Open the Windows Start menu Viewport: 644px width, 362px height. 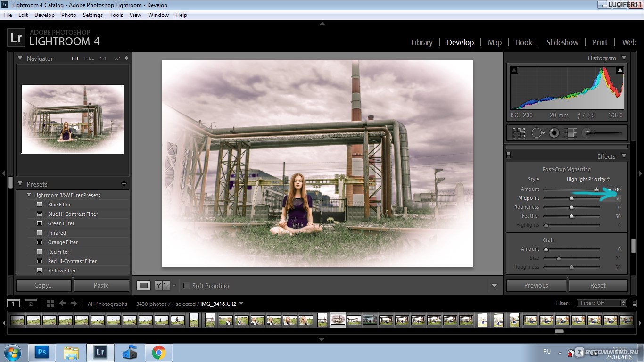click(x=12, y=353)
